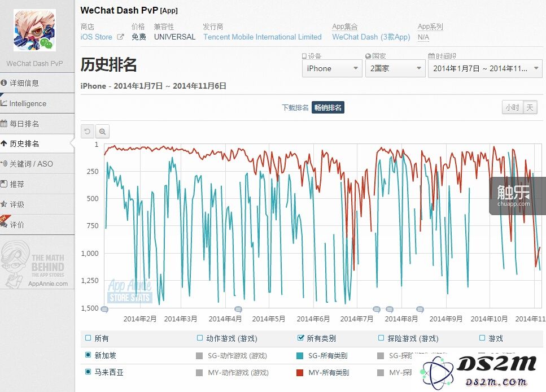Click the 1,000 rank axis label
Viewport: 546px width, 392px height.
(x=90, y=253)
